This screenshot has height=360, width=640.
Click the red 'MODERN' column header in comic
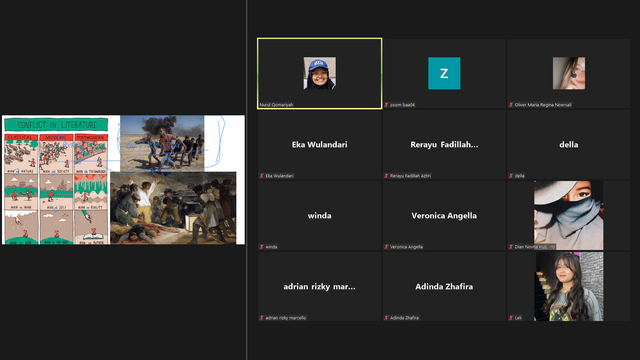coord(56,138)
